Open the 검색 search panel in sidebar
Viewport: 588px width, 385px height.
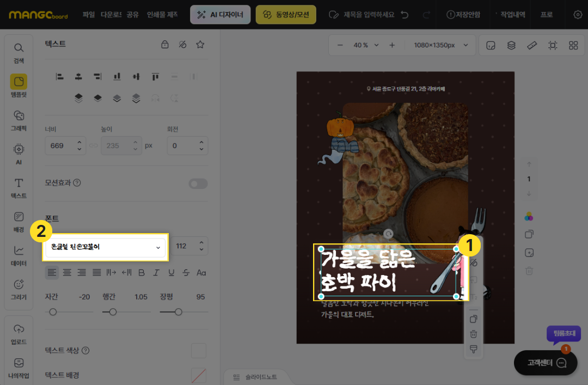[x=19, y=53]
